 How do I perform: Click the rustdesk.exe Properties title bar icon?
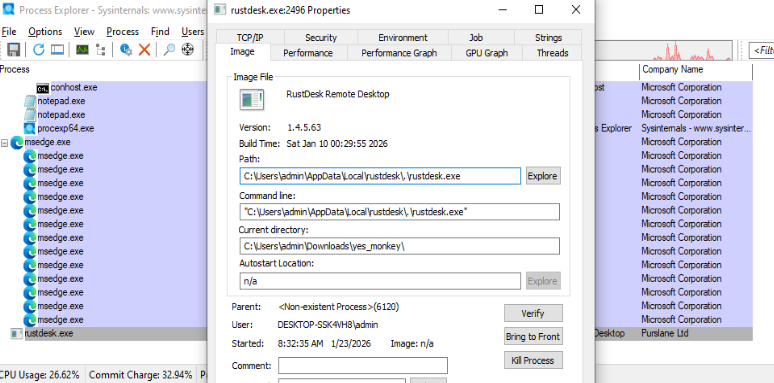click(221, 10)
